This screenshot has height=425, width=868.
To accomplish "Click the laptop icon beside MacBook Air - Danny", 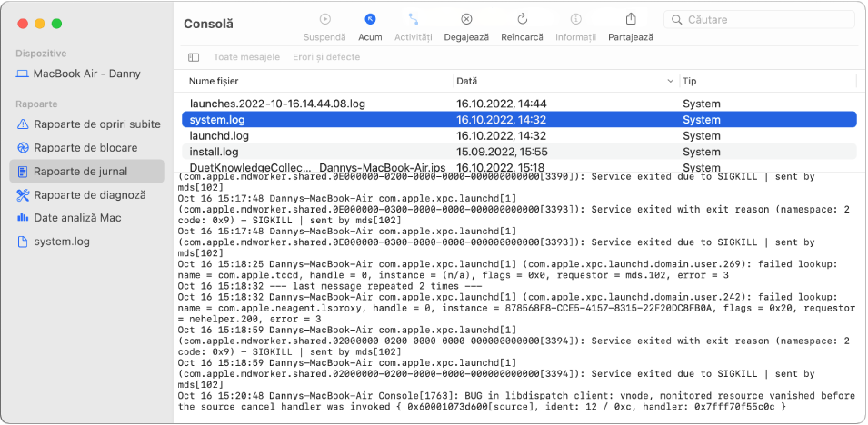I will click(22, 74).
